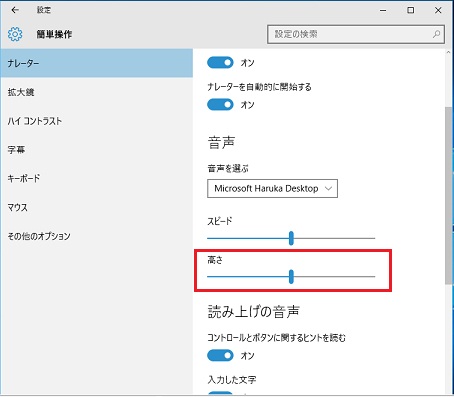Open settings home via gear icon
Image resolution: width=454 pixels, height=397 pixels.
(15, 34)
